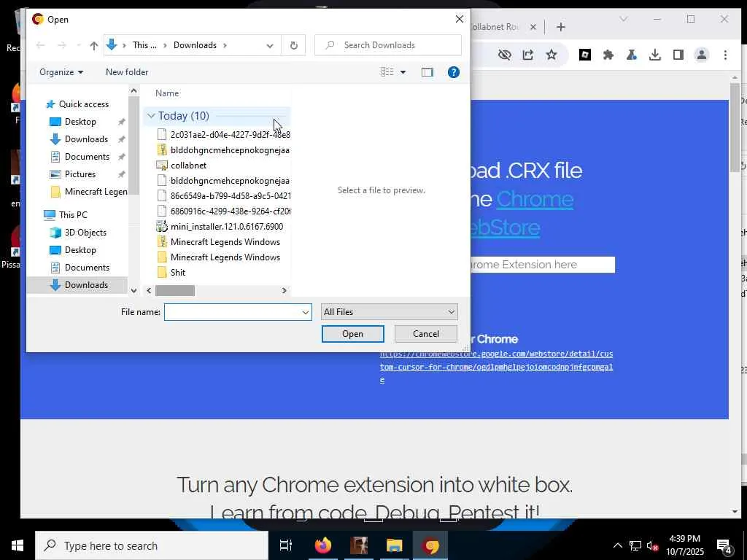Select pinned Desktop under Quick access
This screenshot has height=560, width=747.
pyautogui.click(x=80, y=122)
